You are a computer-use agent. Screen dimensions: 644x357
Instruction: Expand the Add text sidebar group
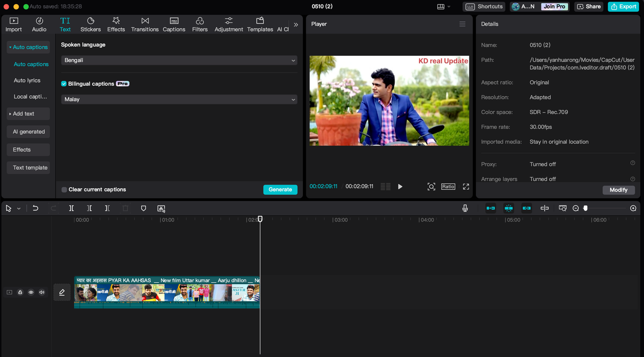pyautogui.click(x=28, y=114)
